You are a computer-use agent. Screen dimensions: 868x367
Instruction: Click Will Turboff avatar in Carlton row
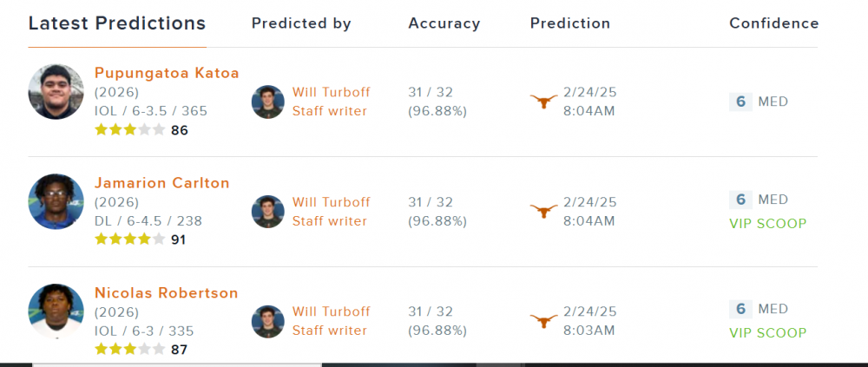click(x=268, y=212)
